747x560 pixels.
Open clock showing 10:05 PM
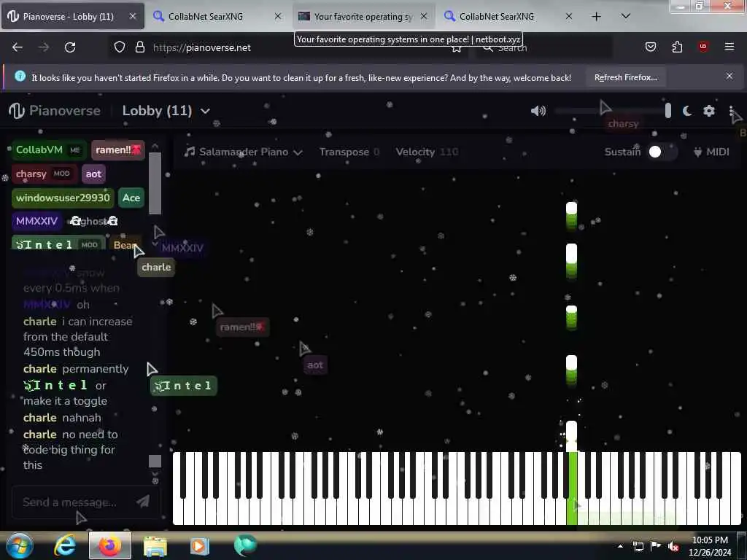[x=710, y=546]
